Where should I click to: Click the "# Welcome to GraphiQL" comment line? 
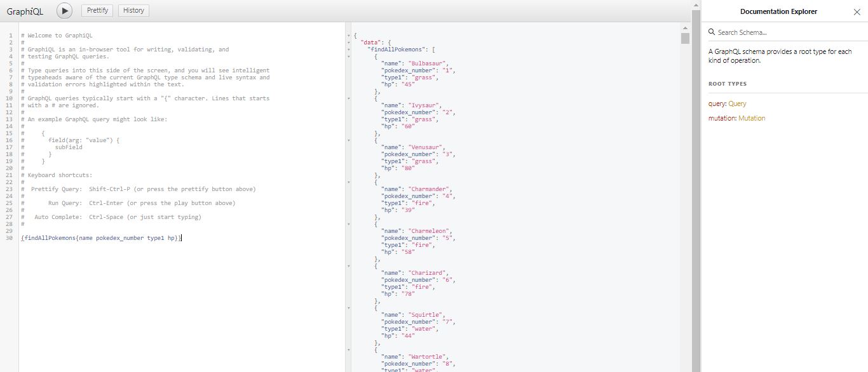click(x=57, y=36)
